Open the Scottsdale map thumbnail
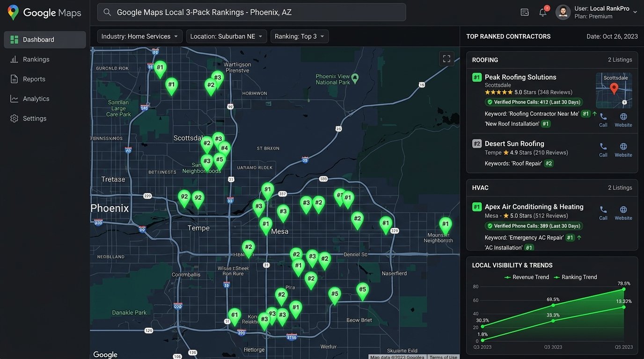Screen dimensions: 644x359 click(614, 90)
